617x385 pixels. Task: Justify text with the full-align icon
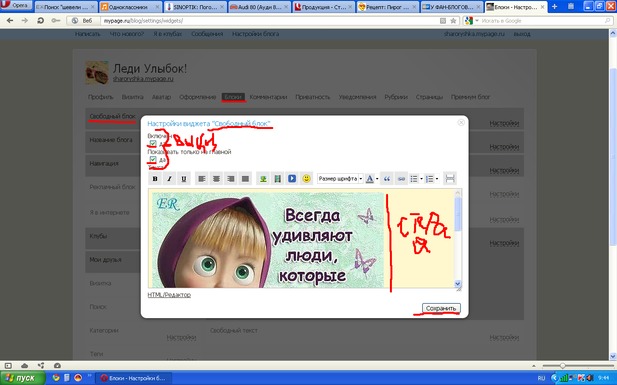[245, 179]
